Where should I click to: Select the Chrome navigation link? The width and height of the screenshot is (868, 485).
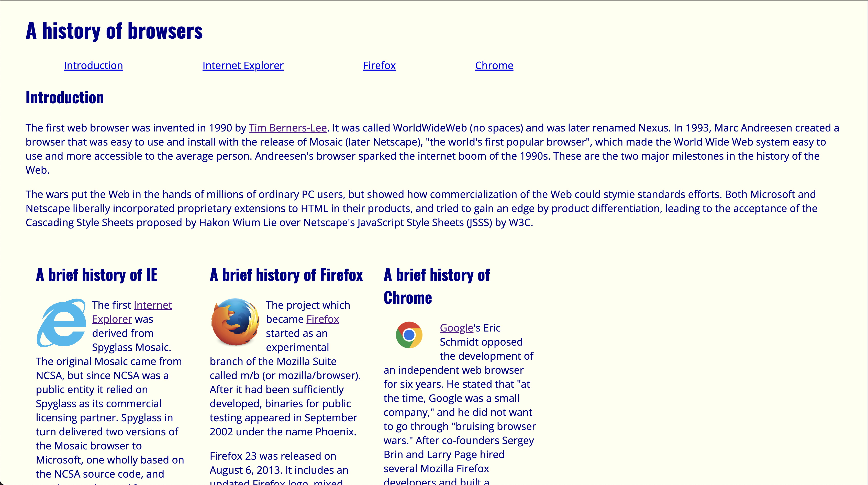[494, 65]
